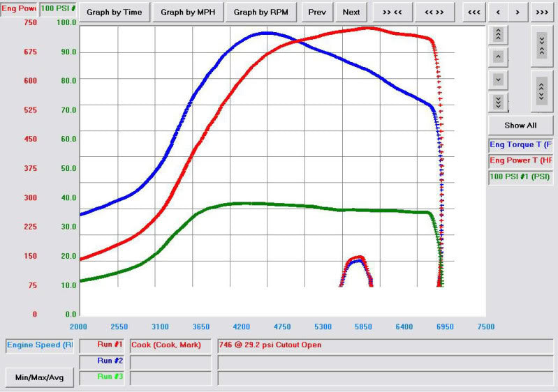Toggle the 100 PSI #1 trace legend

[520, 176]
